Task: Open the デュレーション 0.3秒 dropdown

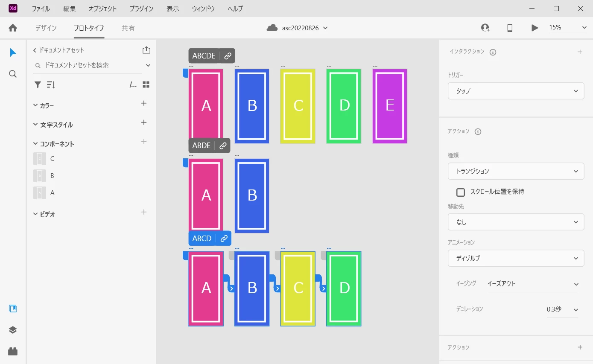Action: 563,309
